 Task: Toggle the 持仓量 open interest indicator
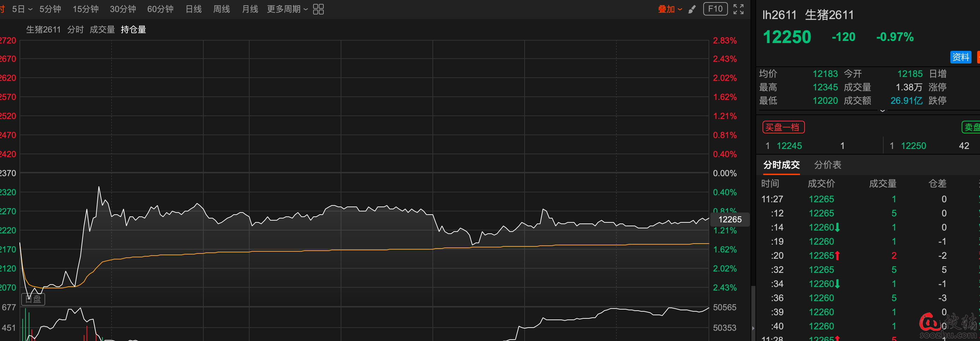tap(133, 30)
